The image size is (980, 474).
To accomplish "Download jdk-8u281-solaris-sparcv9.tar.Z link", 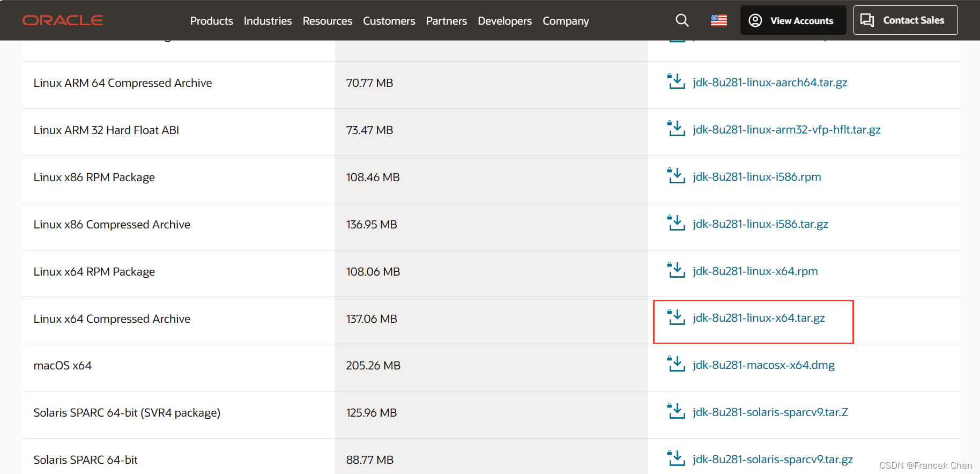I will click(x=770, y=412).
